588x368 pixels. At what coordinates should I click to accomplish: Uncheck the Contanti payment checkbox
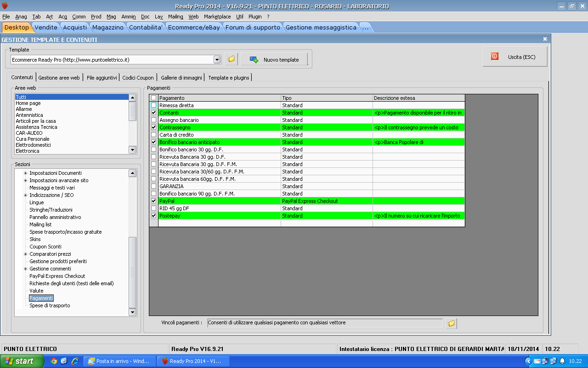(x=153, y=113)
